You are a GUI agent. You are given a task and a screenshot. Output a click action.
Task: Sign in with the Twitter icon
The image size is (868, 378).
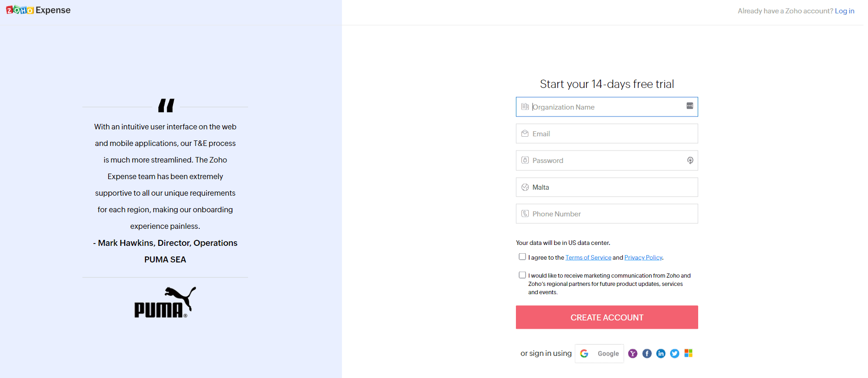[674, 353]
